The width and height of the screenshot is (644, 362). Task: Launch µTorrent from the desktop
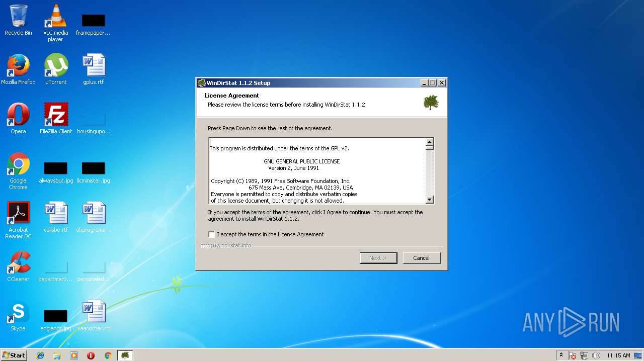[56, 69]
